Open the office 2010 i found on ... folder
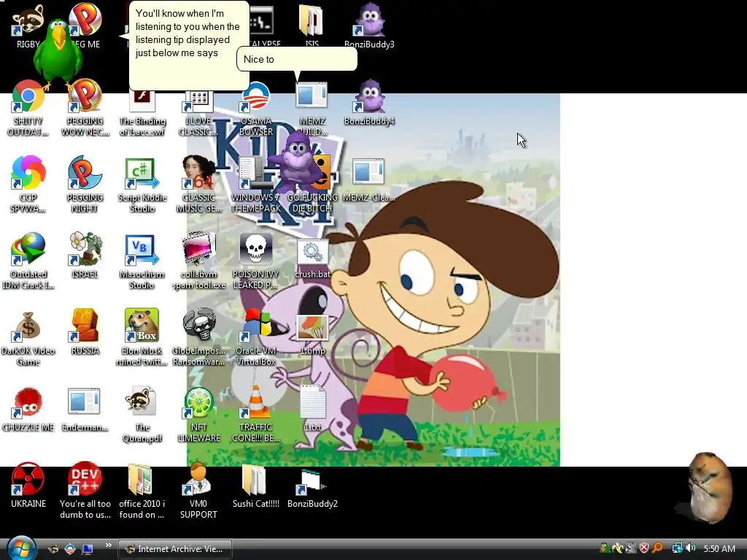Viewport: 747px width, 560px height. pos(142,491)
